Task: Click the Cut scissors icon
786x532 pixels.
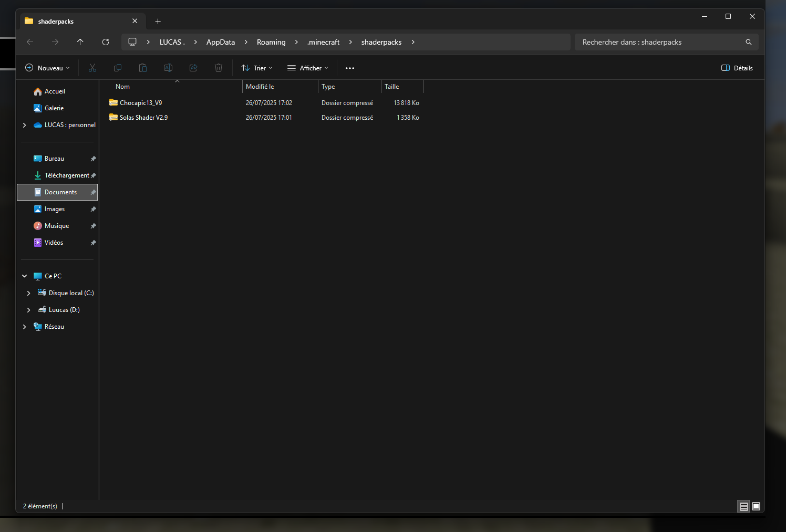Action: click(x=92, y=68)
